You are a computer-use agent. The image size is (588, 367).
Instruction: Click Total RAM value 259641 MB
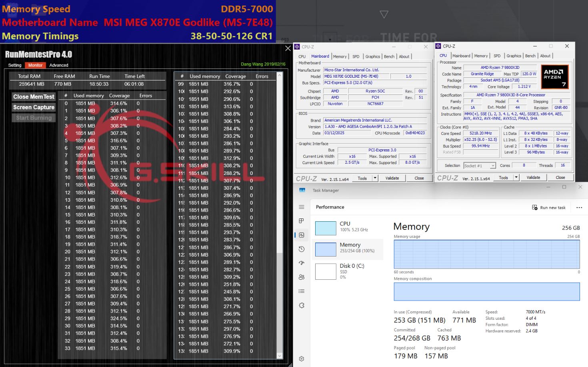(32, 84)
